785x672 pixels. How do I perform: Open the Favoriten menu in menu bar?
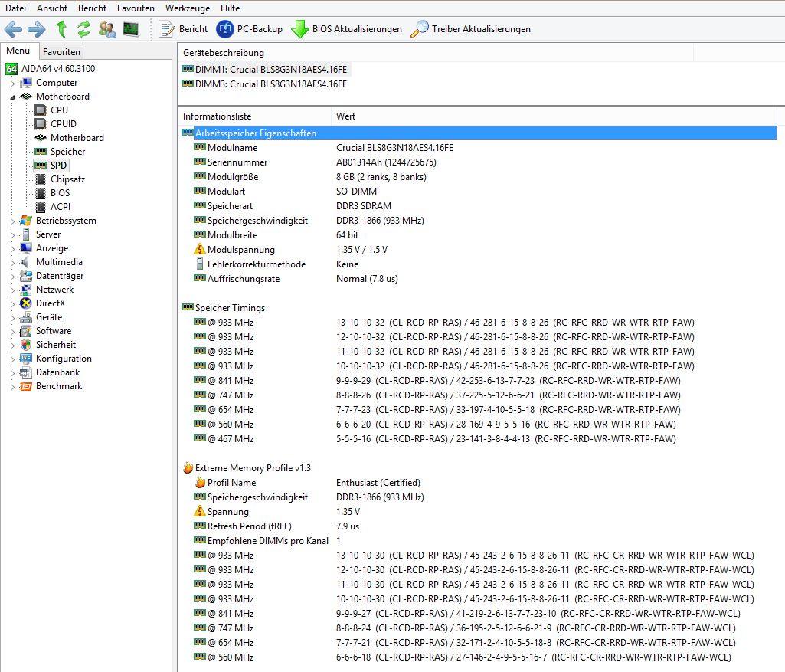(x=136, y=8)
